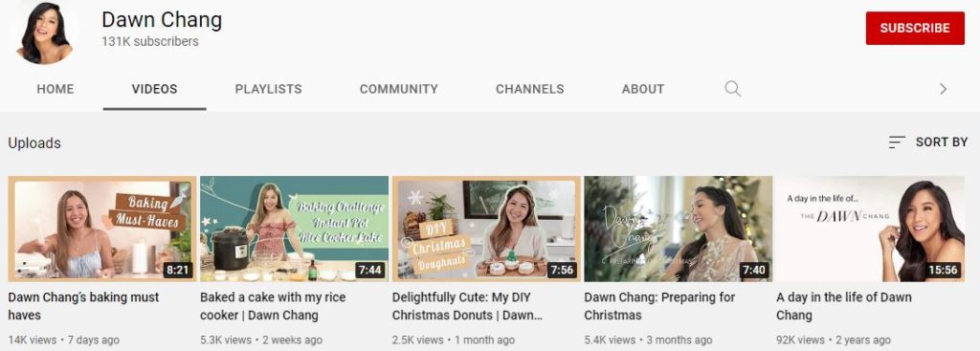View the About tab

[642, 89]
